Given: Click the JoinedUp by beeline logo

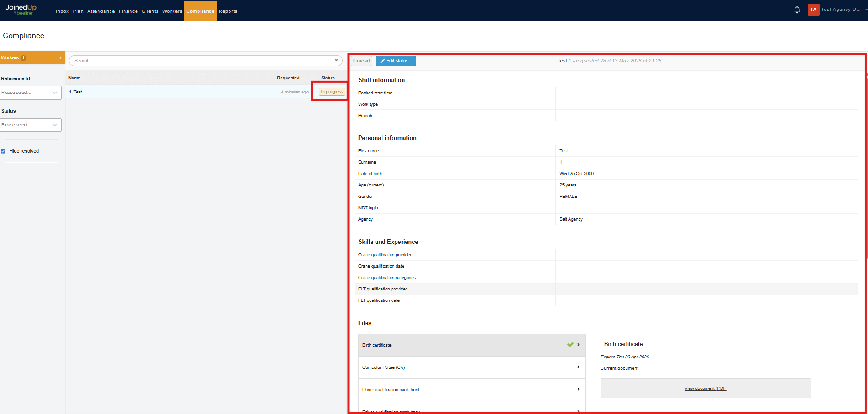Looking at the screenshot, I should 21,10.
